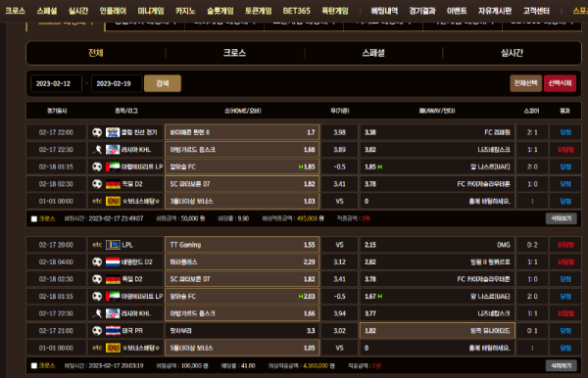The image size is (588, 378).
Task: Open 슬롯게임 in the main navigation
Action: (x=220, y=11)
